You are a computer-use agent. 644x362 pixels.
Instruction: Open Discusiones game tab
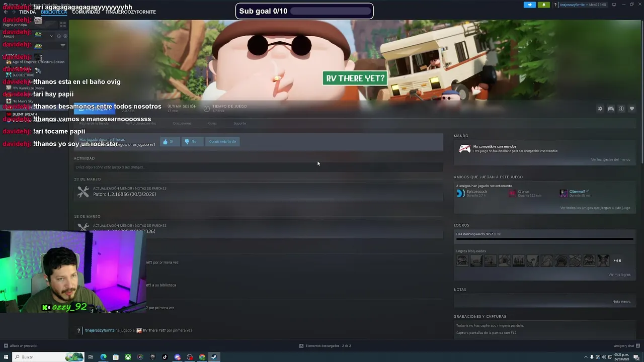(x=182, y=123)
